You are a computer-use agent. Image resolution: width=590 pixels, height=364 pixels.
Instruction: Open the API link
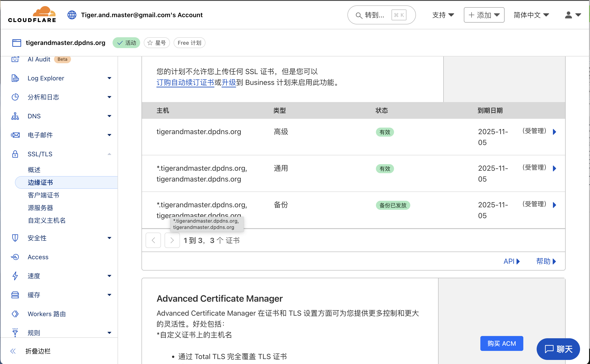pos(512,261)
